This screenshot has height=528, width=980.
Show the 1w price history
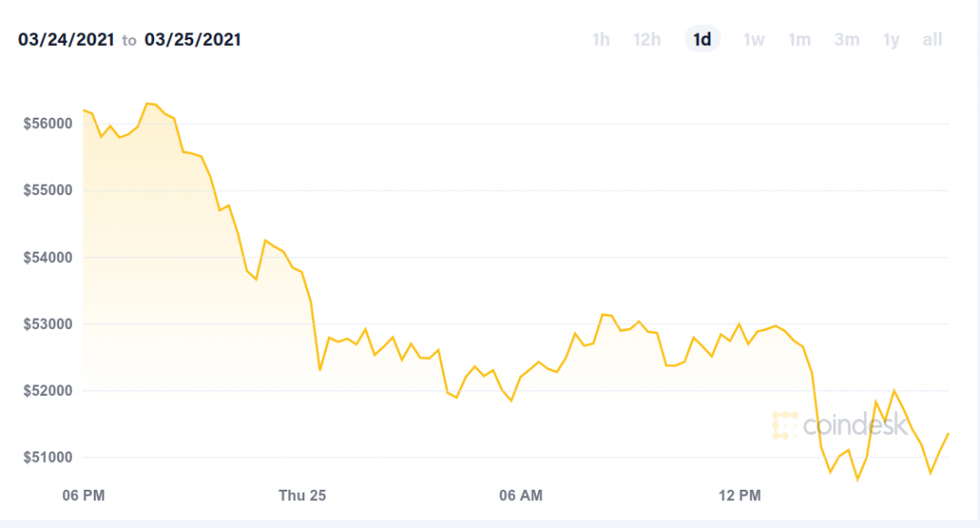click(754, 39)
